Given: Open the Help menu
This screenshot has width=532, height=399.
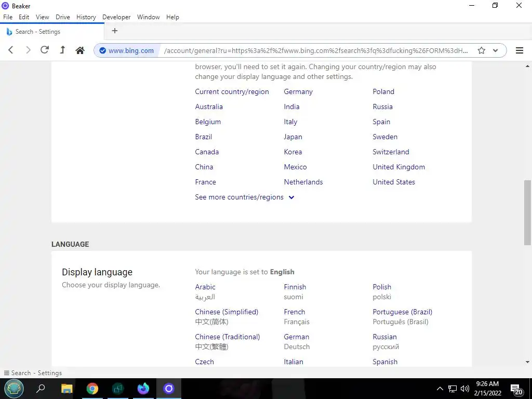Looking at the screenshot, I should click(172, 17).
